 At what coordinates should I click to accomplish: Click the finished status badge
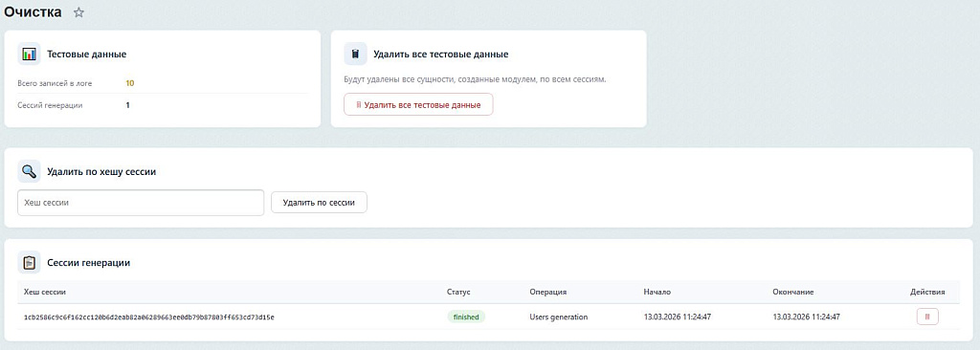466,317
